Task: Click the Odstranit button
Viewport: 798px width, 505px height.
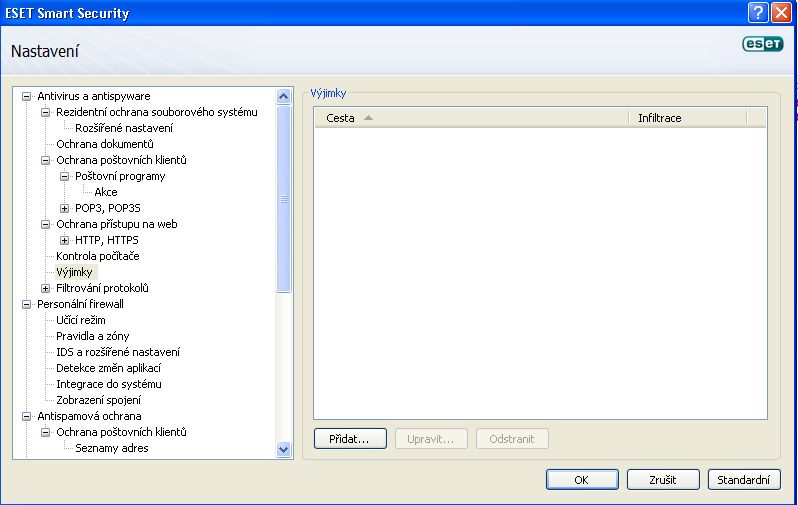Action: tap(512, 439)
